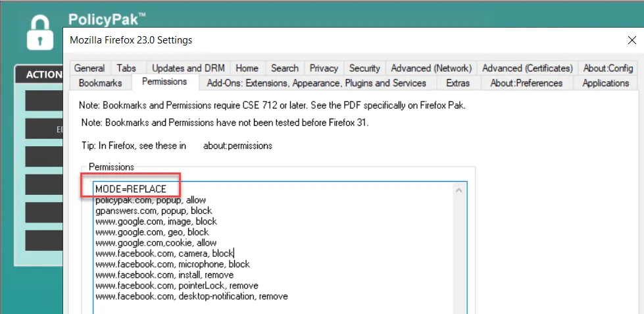Go to the Applications tab
The height and width of the screenshot is (314, 644).
pos(605,83)
